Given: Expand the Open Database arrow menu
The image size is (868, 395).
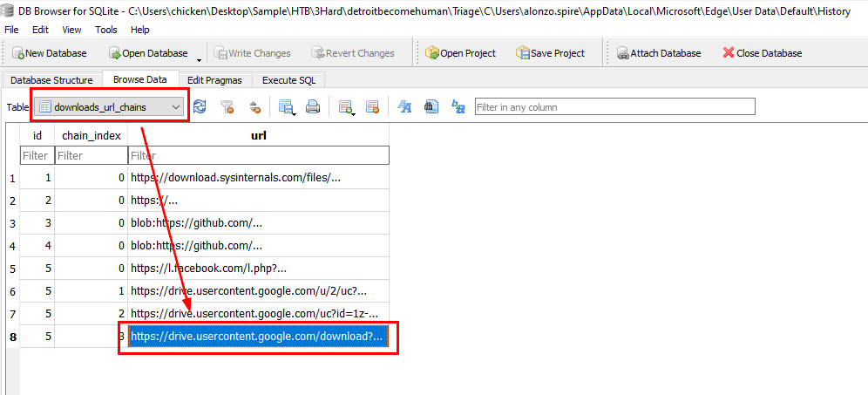Looking at the screenshot, I should pos(198,57).
